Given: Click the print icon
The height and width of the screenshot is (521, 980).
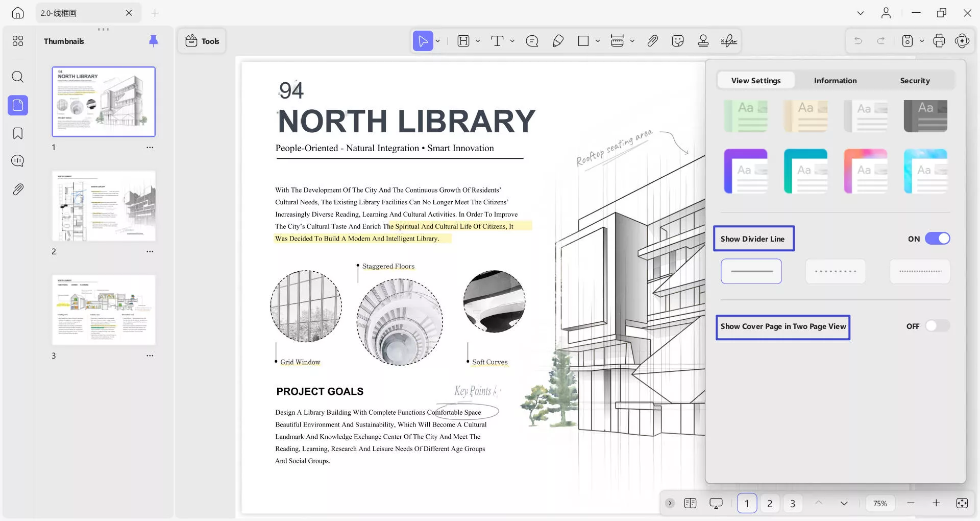Looking at the screenshot, I should point(939,41).
